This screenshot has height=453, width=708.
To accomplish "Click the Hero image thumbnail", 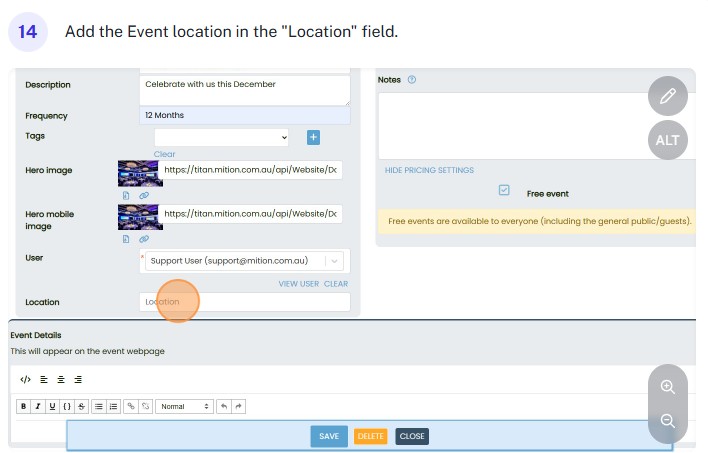I will coord(137,172).
